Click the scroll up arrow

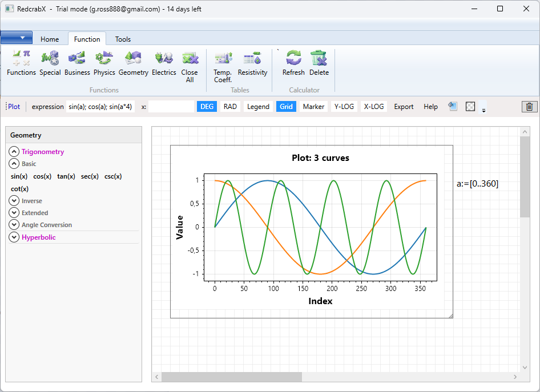tap(525, 132)
